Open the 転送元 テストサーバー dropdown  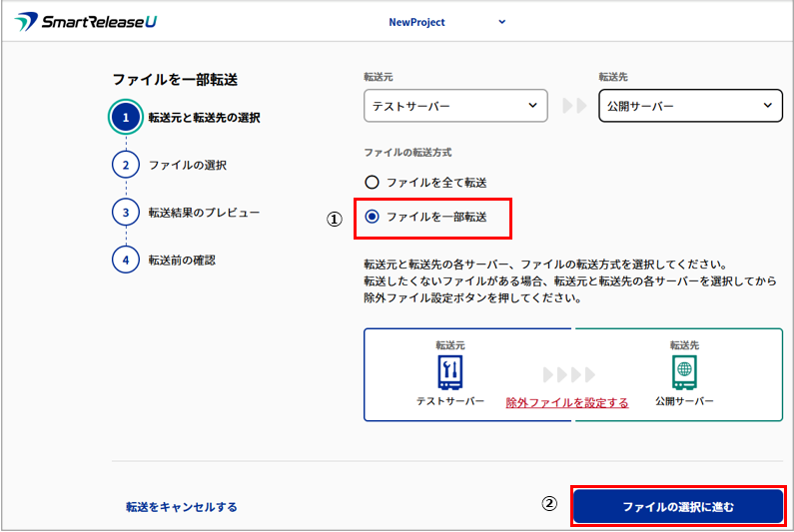(455, 106)
